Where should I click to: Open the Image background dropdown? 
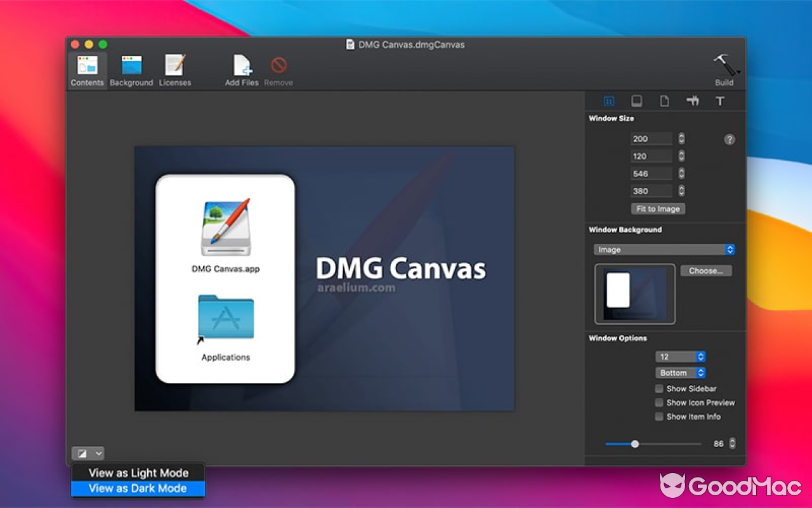(664, 249)
